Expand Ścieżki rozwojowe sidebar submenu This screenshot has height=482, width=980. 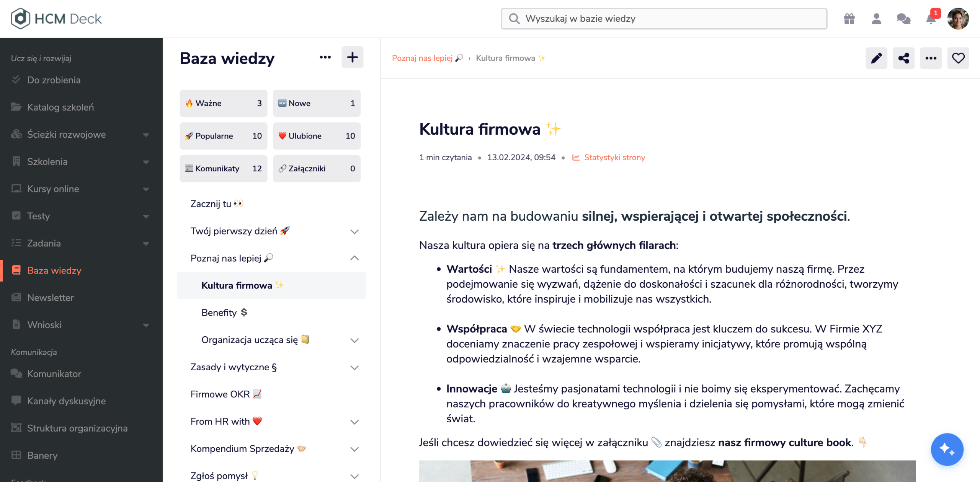(146, 135)
